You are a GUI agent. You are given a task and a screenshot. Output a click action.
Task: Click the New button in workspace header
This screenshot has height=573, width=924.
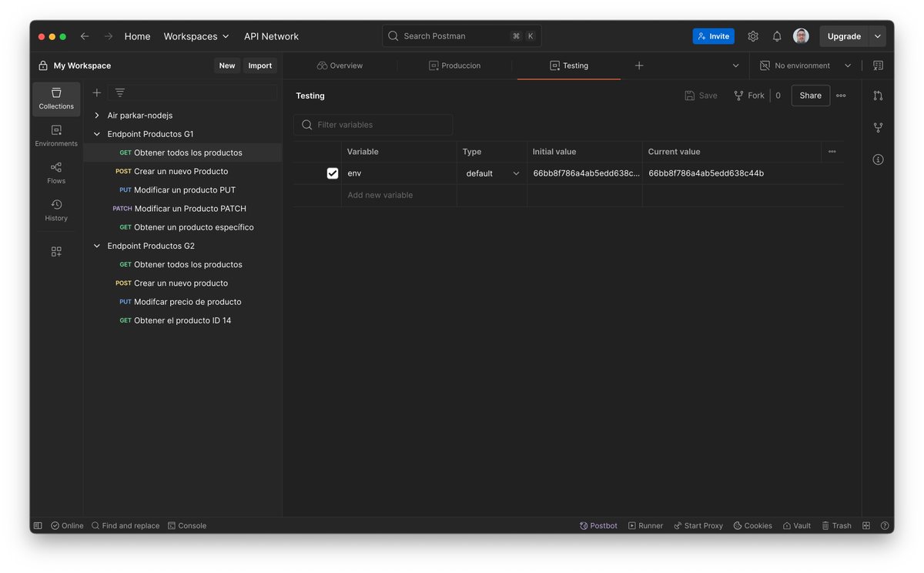[x=227, y=65]
